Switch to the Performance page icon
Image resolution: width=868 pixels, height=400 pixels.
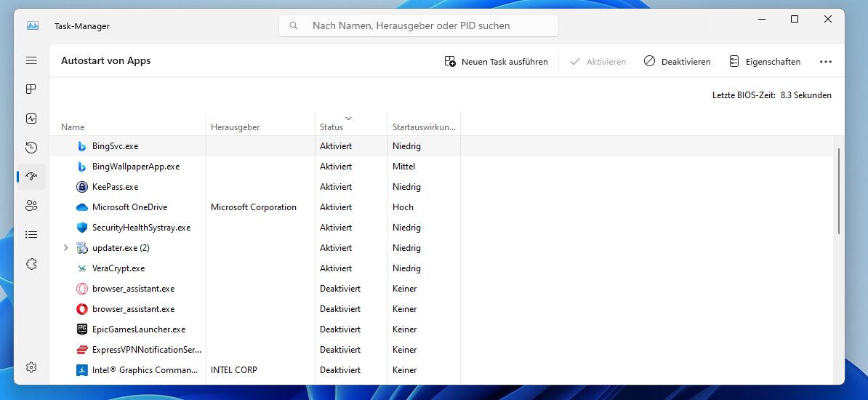click(31, 119)
